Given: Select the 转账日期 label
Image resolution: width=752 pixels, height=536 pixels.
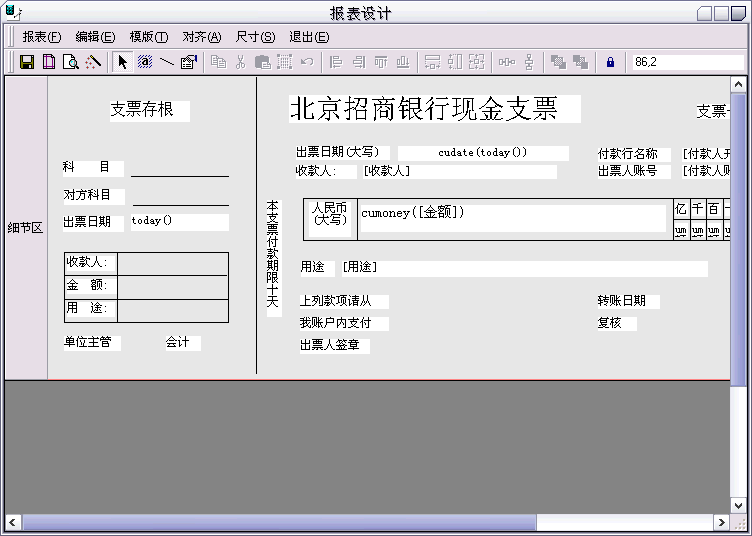Looking at the screenshot, I should (628, 302).
